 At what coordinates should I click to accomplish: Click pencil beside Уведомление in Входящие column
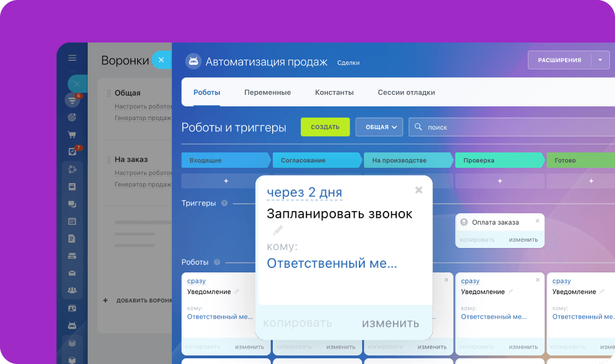pos(237,292)
